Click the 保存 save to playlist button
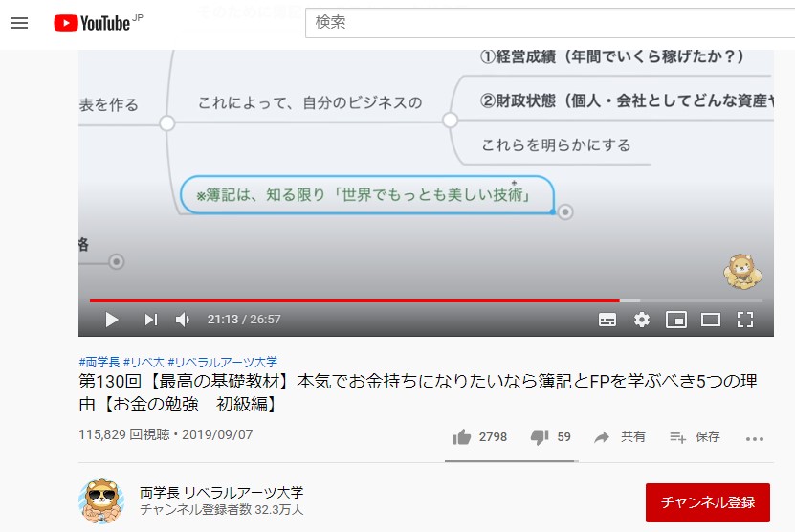795x532 pixels. pyautogui.click(x=695, y=437)
